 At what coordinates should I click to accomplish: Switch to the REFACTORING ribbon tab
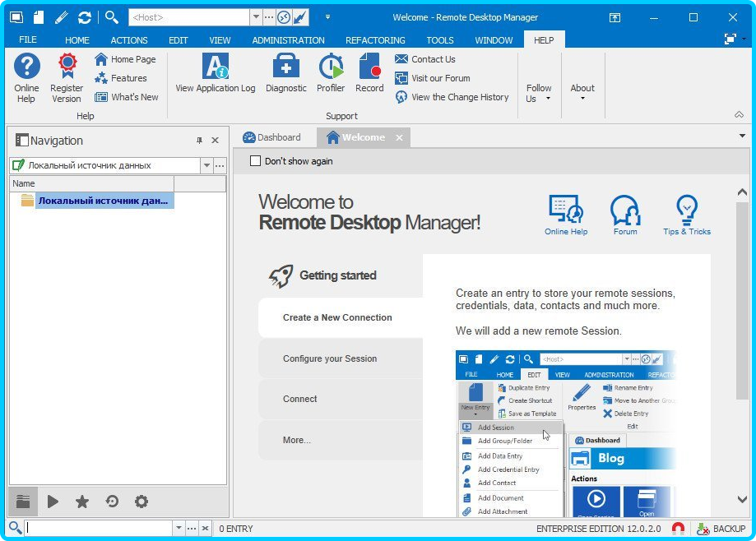(375, 40)
